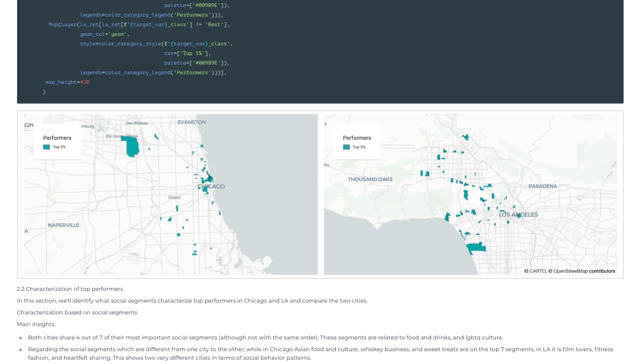Click the THOUSAND OAKS label on the LA map

(371, 179)
